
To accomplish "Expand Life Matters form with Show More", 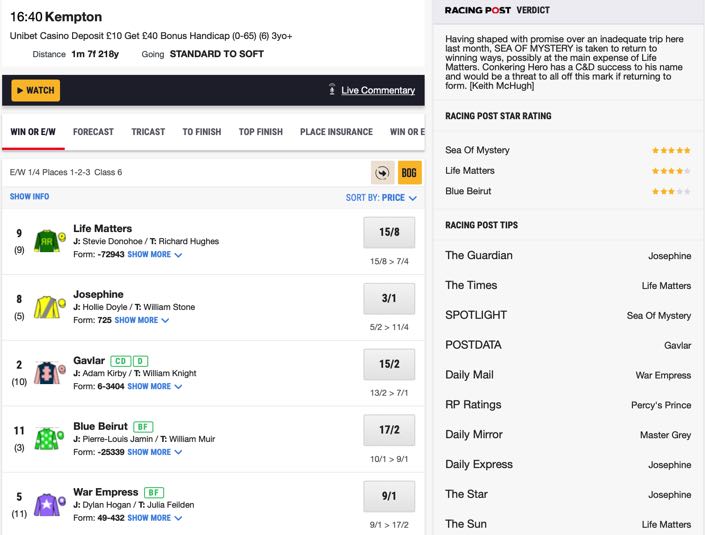I will click(x=154, y=254).
